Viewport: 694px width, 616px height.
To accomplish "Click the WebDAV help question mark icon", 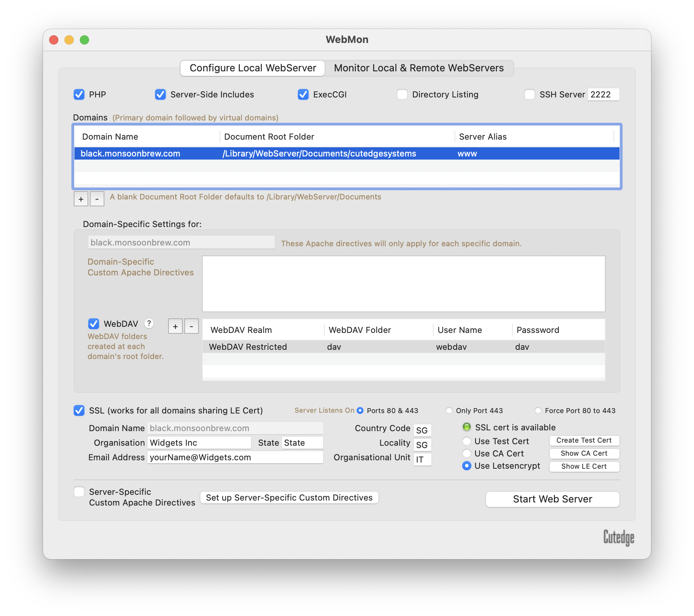I will (149, 324).
